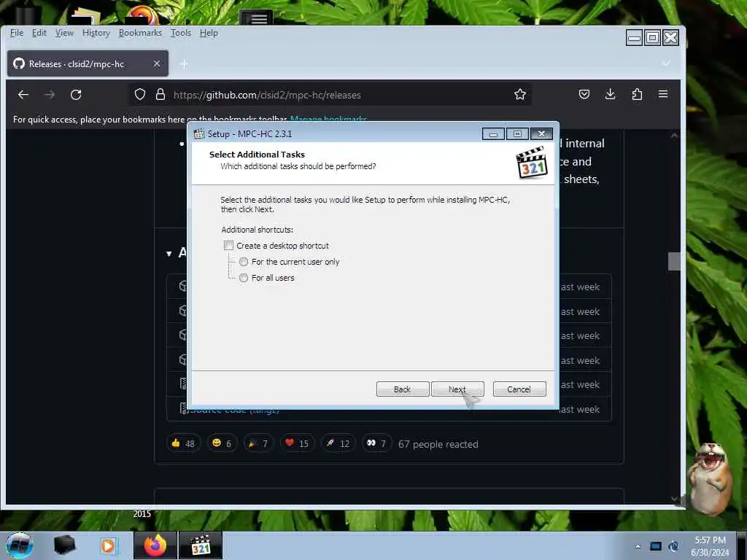Collapse the Assets section triangle

pos(169,254)
